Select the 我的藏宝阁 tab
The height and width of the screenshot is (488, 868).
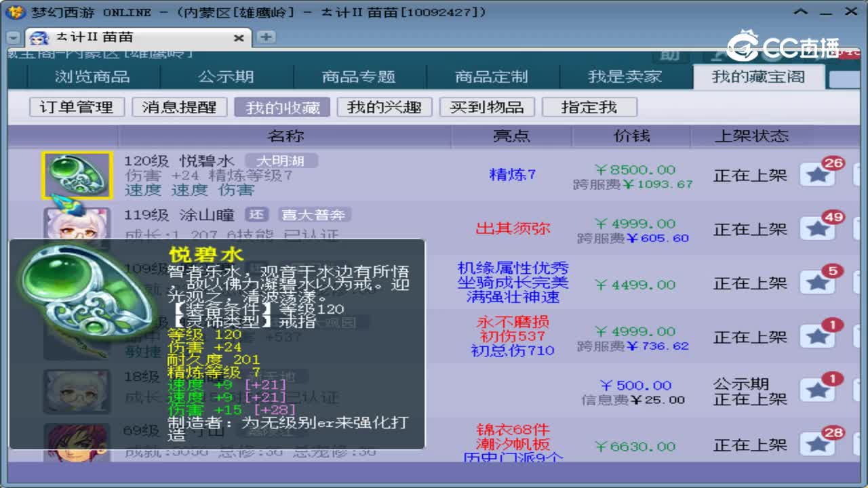pos(758,77)
